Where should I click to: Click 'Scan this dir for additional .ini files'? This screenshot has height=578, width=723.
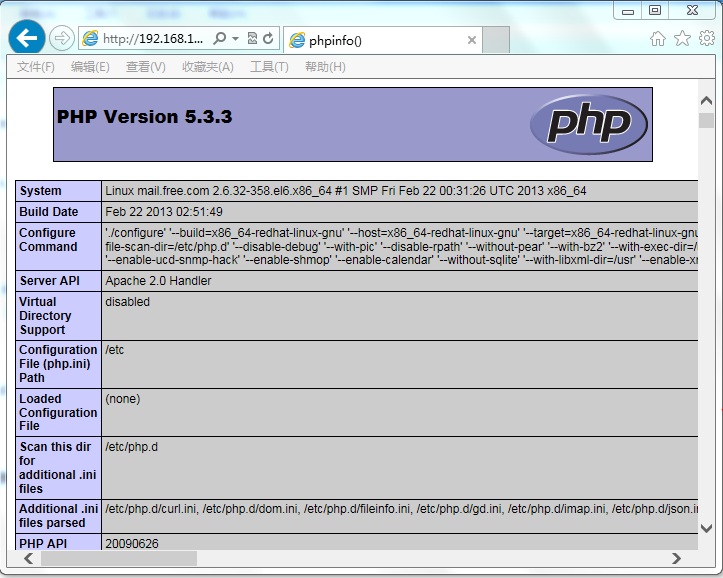pyautogui.click(x=58, y=467)
